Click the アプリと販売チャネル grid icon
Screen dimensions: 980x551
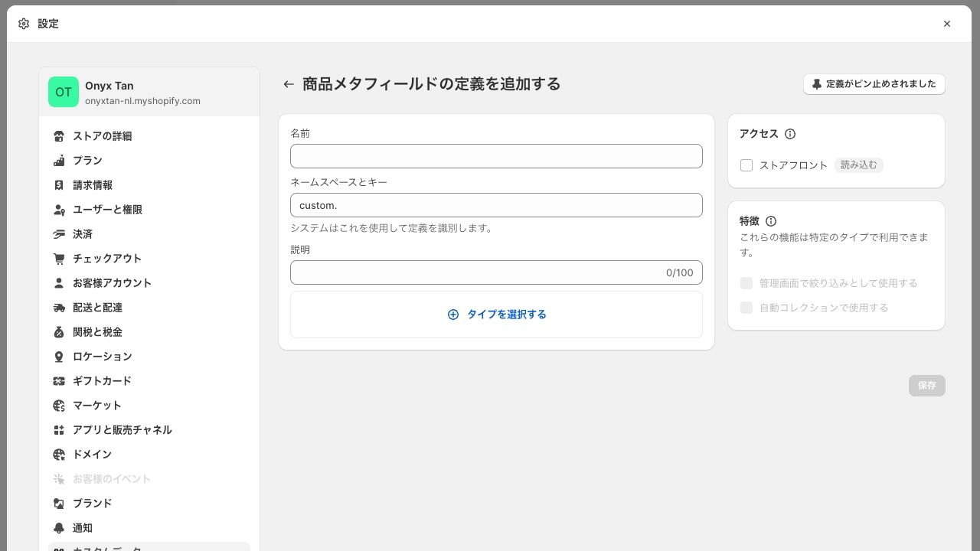coord(59,430)
